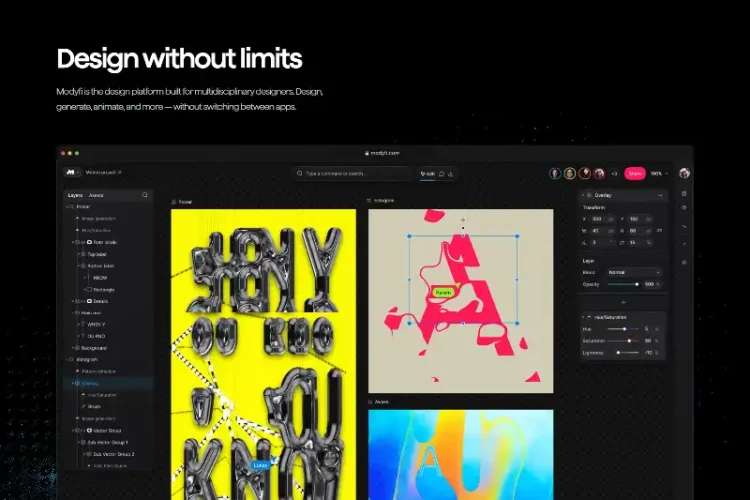Click the third collaborator avatar
750x500 pixels.
coord(585,173)
